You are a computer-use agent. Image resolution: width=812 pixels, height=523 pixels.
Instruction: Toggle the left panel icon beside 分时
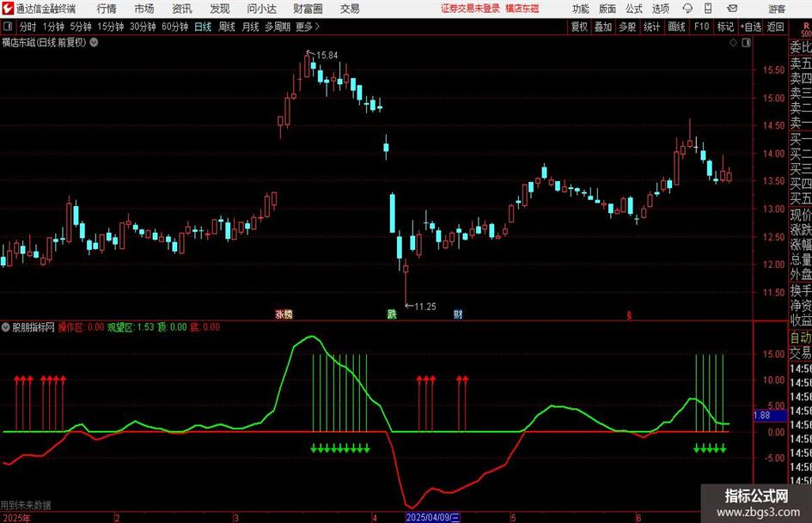click(x=8, y=27)
